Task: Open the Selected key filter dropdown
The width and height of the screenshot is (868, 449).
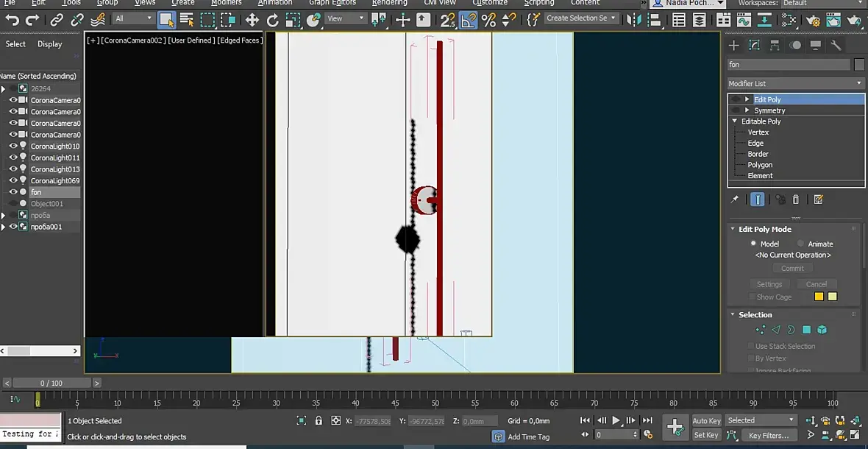Action: (x=761, y=420)
